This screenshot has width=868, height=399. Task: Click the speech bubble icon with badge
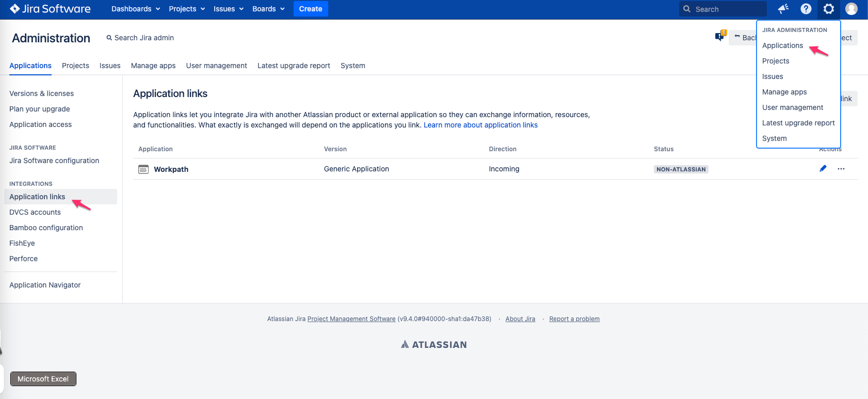click(720, 36)
